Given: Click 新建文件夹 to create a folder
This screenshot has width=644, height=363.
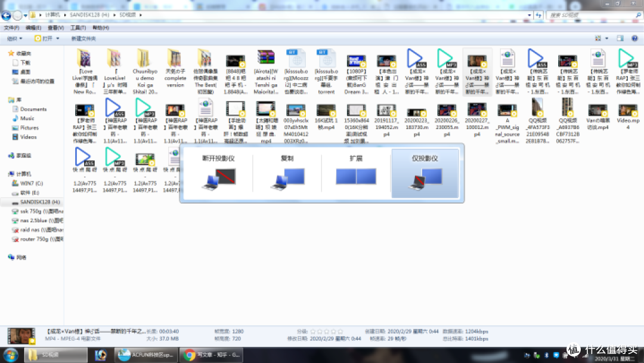Looking at the screenshot, I should [83, 38].
